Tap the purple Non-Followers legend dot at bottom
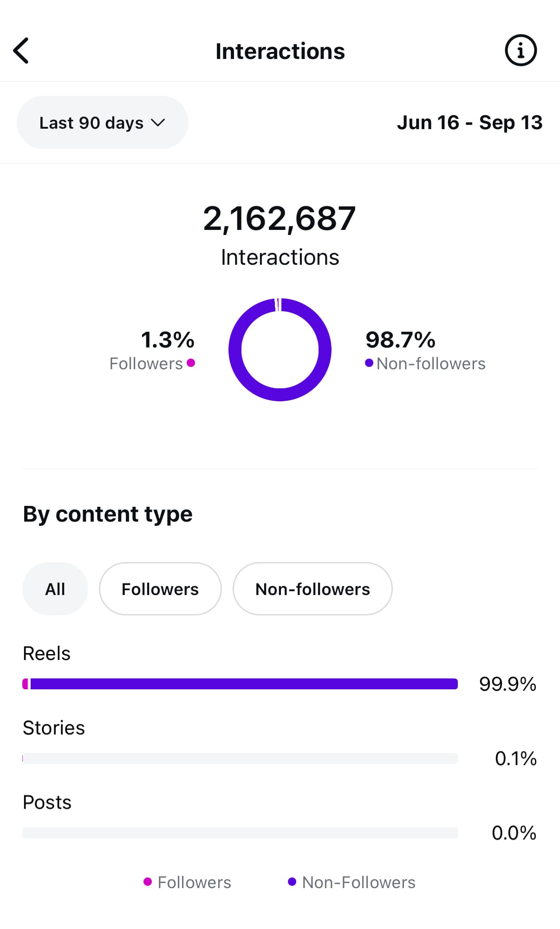 (292, 882)
